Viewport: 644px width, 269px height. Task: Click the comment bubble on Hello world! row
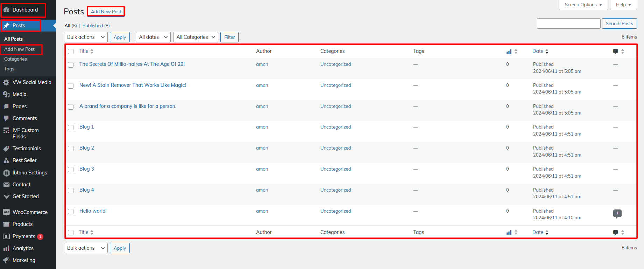coord(617,213)
